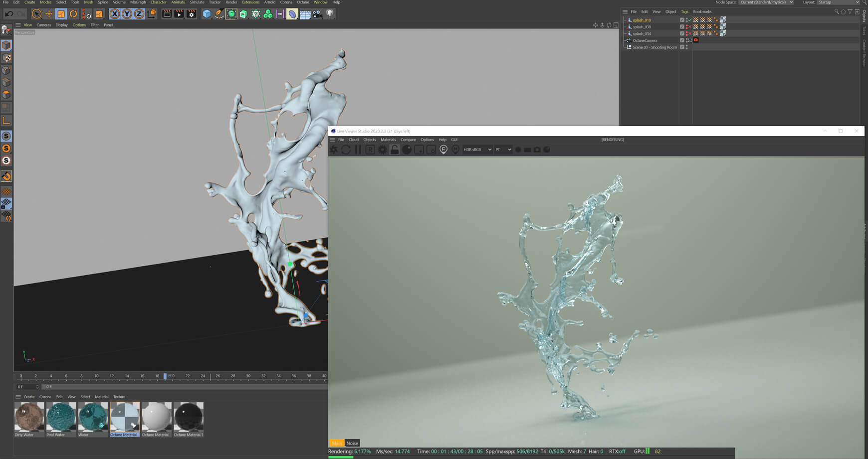Open Object Manager hamburger menu
Screen dimensions: 868x459
[x=625, y=11]
